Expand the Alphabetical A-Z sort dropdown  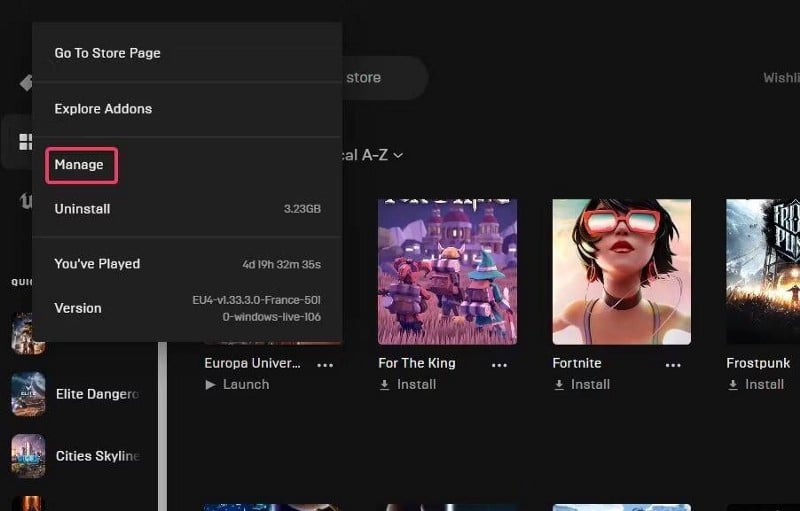click(x=372, y=155)
